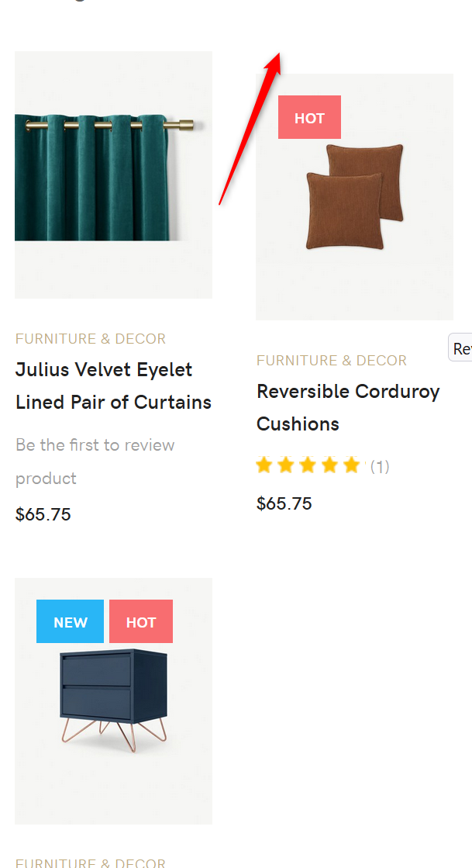Open Furniture & Decor category above Julius Curtains
This screenshot has height=868, width=472.
click(x=91, y=339)
